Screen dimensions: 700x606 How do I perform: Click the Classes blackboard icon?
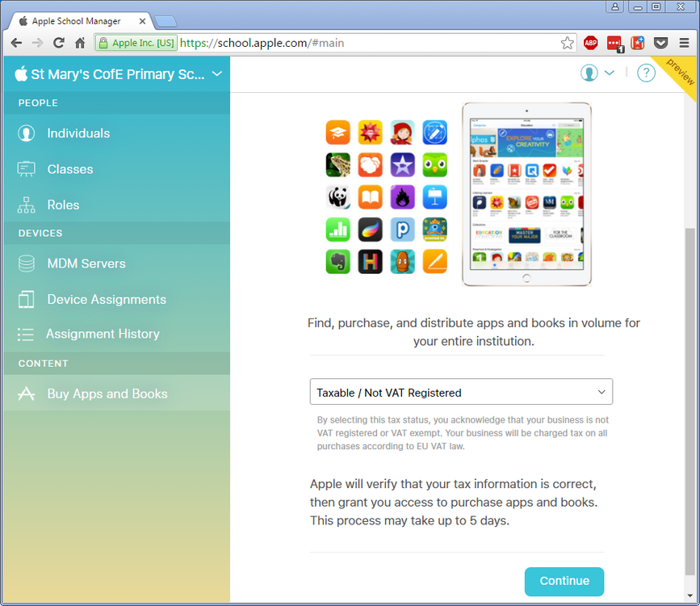click(27, 169)
